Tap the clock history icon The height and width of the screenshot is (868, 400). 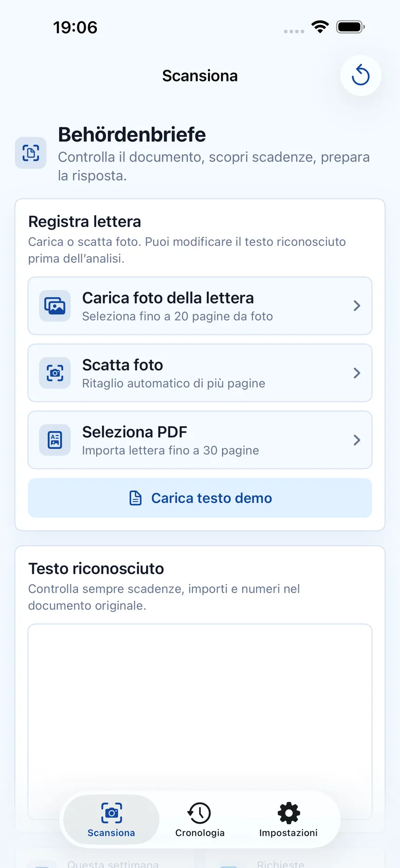click(x=200, y=813)
